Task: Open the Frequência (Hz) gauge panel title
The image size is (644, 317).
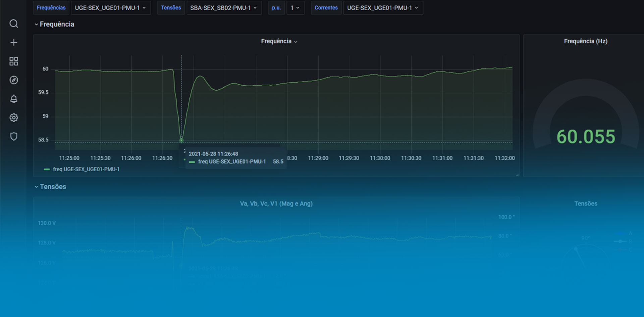Action: pyautogui.click(x=585, y=41)
